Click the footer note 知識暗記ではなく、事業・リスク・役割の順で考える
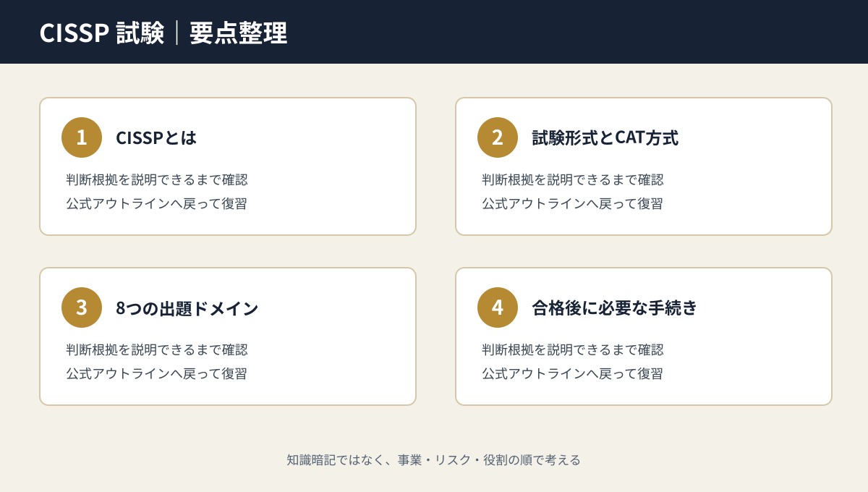The image size is (868, 492). click(434, 459)
